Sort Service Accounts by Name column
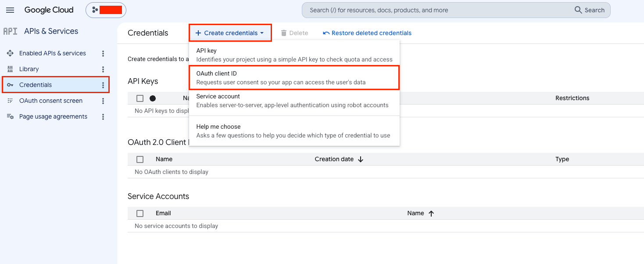 click(x=415, y=213)
